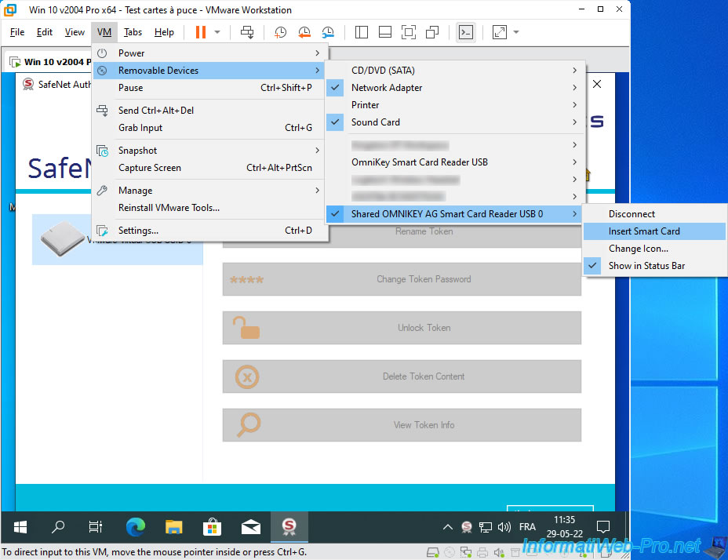This screenshot has width=728, height=560.
Task: Click the network adapter status bar icon
Action: point(466,552)
